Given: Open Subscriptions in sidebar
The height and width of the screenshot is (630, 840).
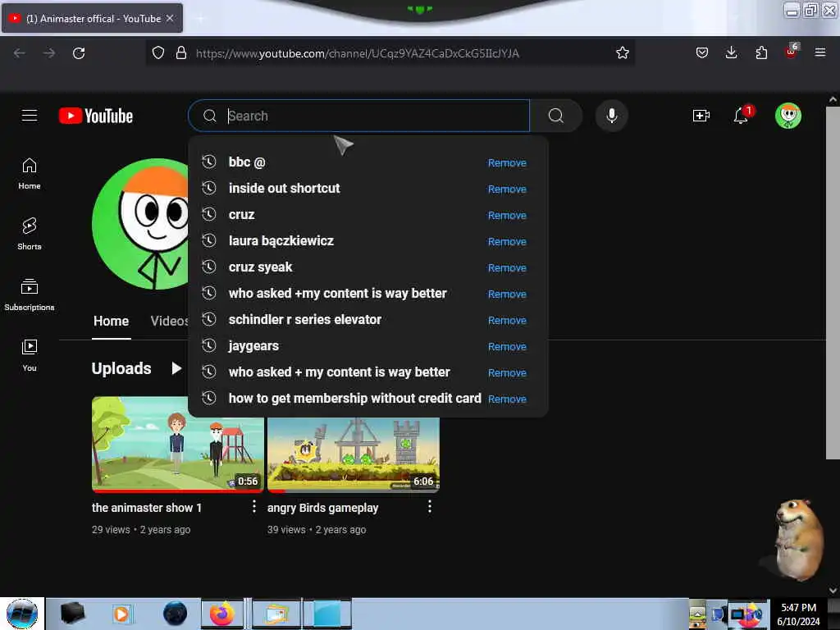Looking at the screenshot, I should (x=30, y=294).
